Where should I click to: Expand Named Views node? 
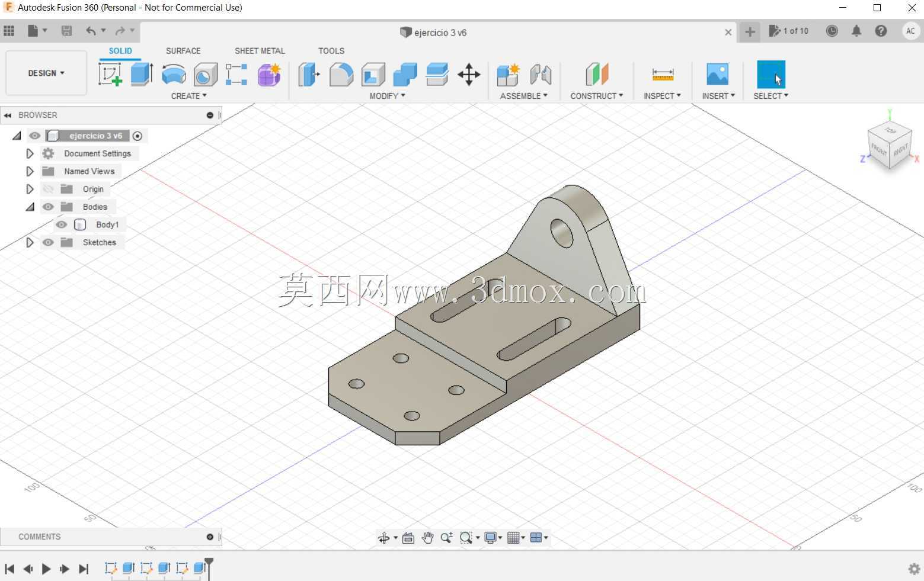[x=30, y=171]
